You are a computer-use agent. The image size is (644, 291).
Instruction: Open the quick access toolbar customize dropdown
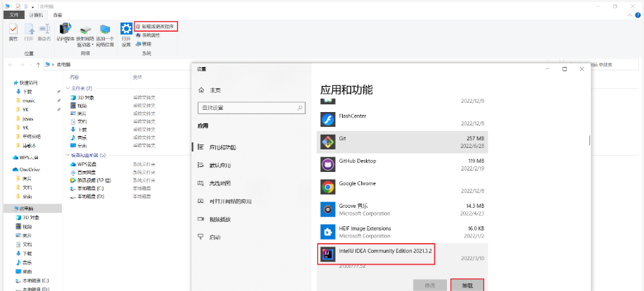(33, 7)
